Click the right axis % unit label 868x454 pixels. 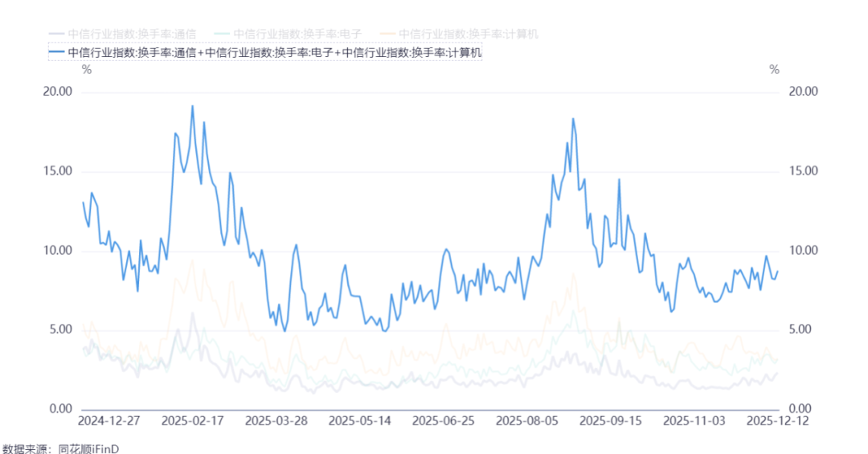click(x=775, y=70)
